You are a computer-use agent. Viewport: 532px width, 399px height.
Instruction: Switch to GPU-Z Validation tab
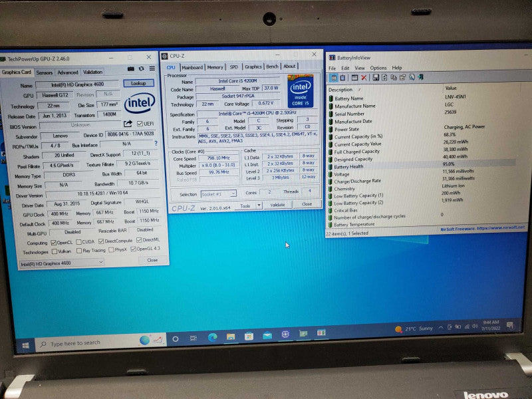point(92,72)
